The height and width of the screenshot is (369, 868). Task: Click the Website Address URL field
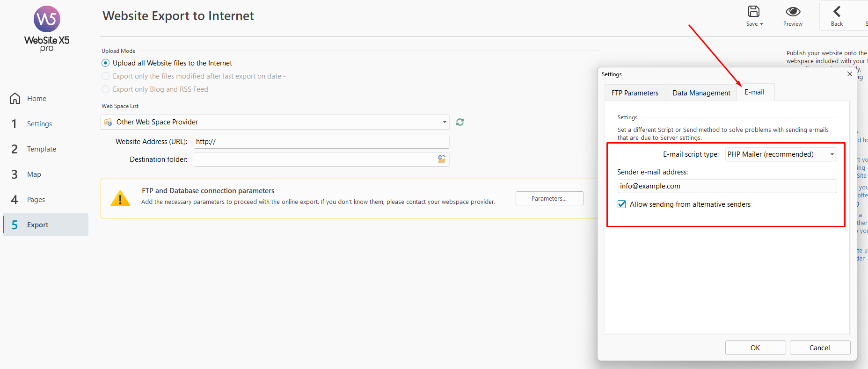point(321,142)
